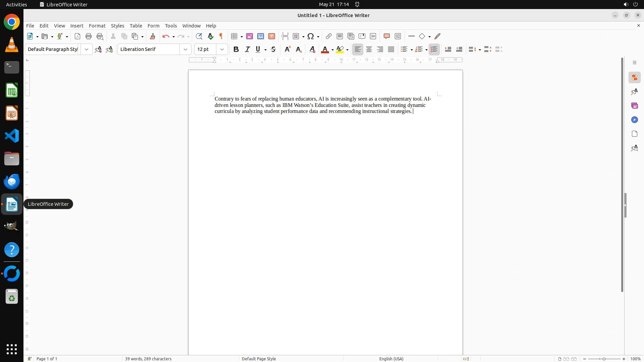Click the Clone Formatting paintbrush icon

pyautogui.click(x=153, y=36)
